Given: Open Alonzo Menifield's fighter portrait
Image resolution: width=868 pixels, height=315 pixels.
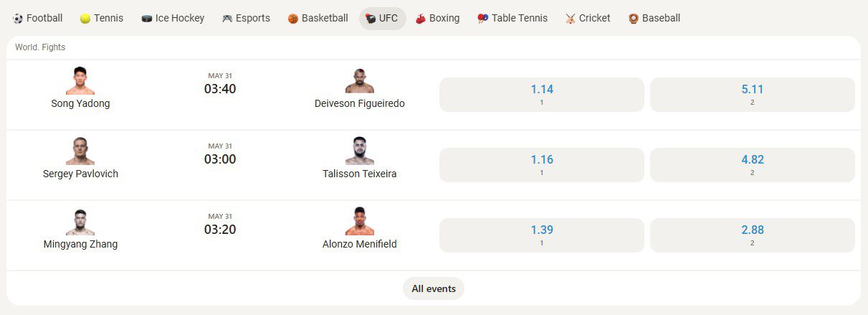Looking at the screenshot, I should 360,221.
